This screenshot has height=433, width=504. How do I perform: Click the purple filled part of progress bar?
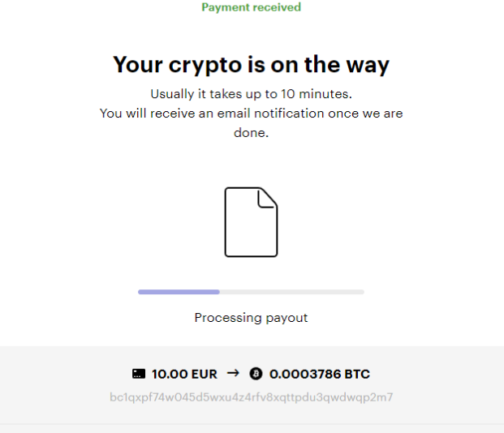coord(179,292)
